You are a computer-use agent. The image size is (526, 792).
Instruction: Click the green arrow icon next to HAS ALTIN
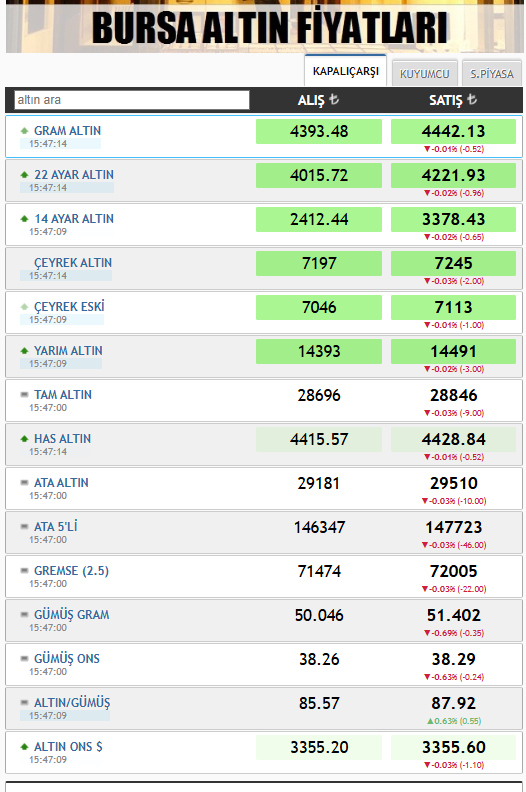coord(24,438)
